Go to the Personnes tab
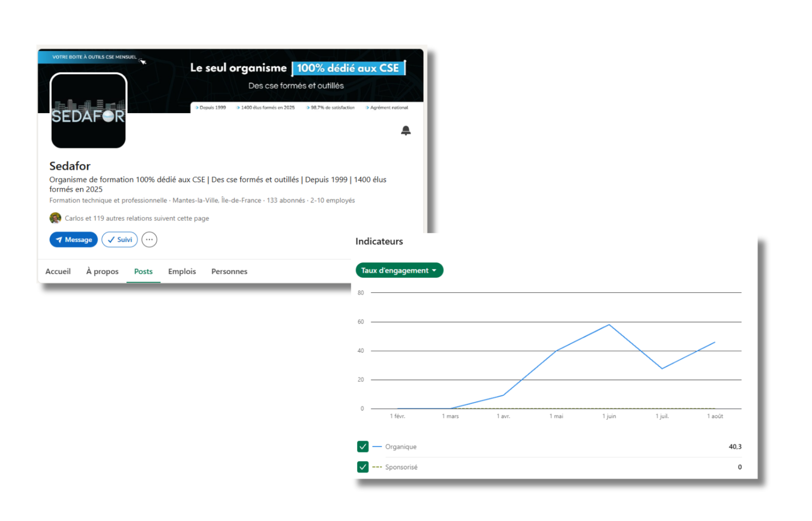This screenshot has width=812, height=521. point(229,271)
